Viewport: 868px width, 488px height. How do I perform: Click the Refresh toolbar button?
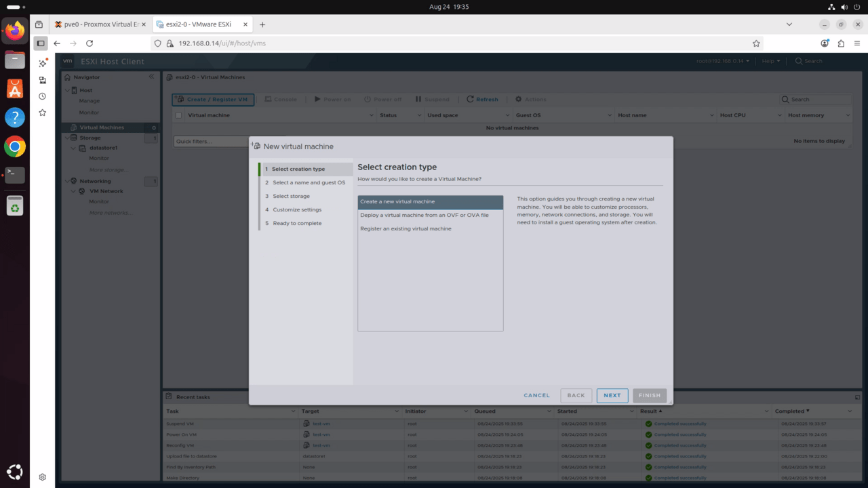coord(482,100)
